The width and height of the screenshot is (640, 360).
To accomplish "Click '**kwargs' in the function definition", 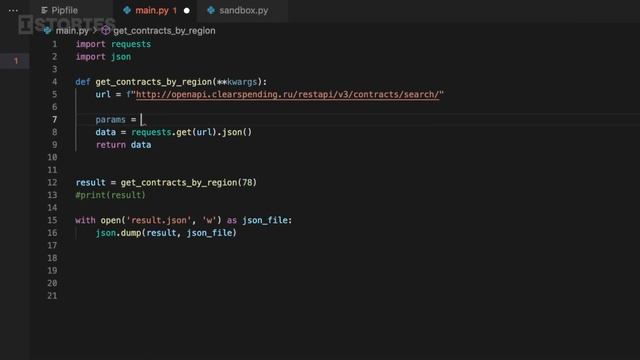I will point(237,82).
